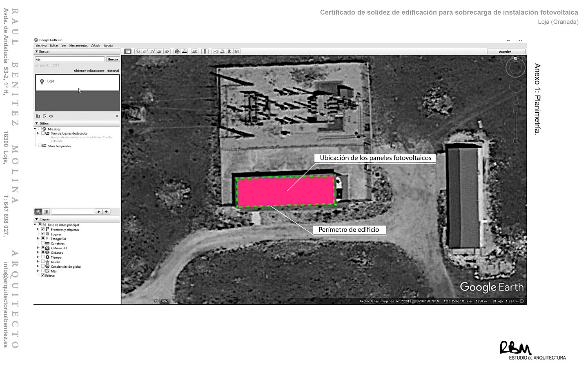Viewport: 588px width, 366px height.
Task: Show historical imagery with the clock icon
Action: tap(177, 51)
